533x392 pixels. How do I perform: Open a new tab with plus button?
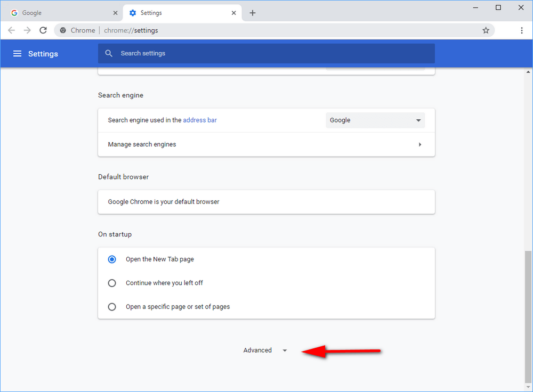click(x=253, y=13)
